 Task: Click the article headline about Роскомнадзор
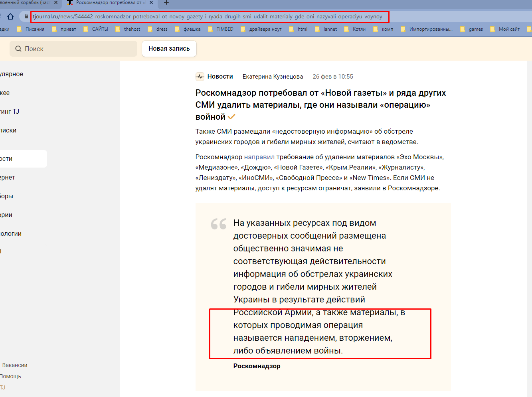tap(320, 105)
